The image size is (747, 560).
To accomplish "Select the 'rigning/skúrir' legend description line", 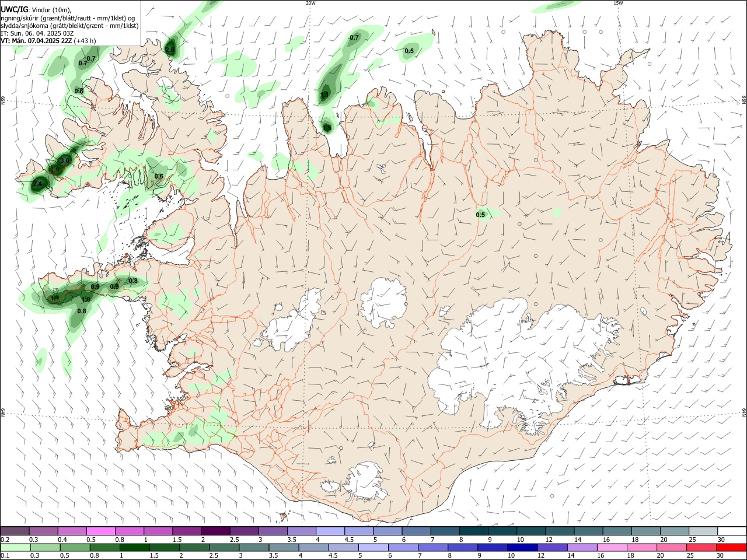I will pyautogui.click(x=68, y=18).
